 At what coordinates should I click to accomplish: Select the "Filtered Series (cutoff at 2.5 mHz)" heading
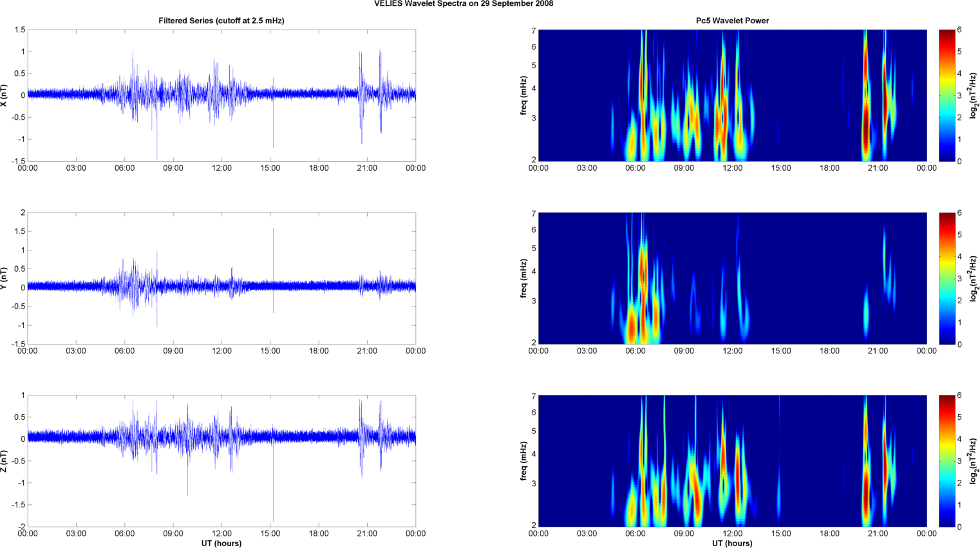tap(221, 21)
